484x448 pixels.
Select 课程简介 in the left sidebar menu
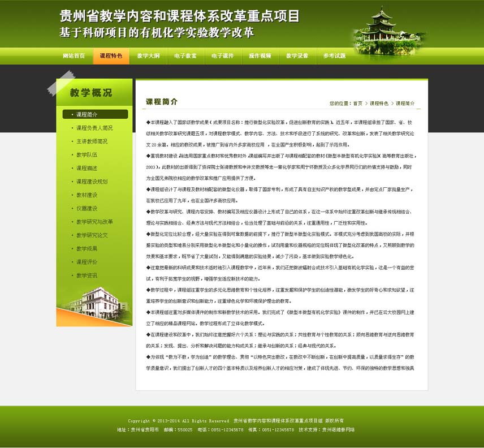(x=95, y=114)
